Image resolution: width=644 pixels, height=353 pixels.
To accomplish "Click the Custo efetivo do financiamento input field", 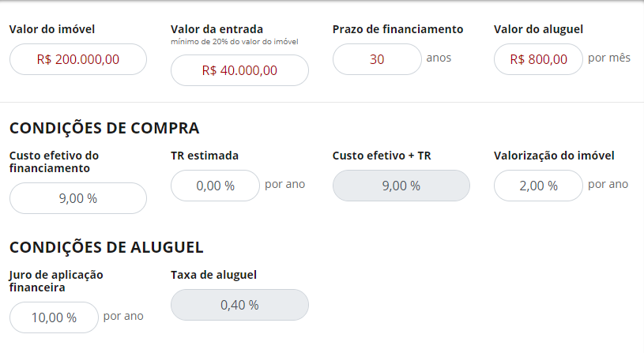I will (78, 198).
